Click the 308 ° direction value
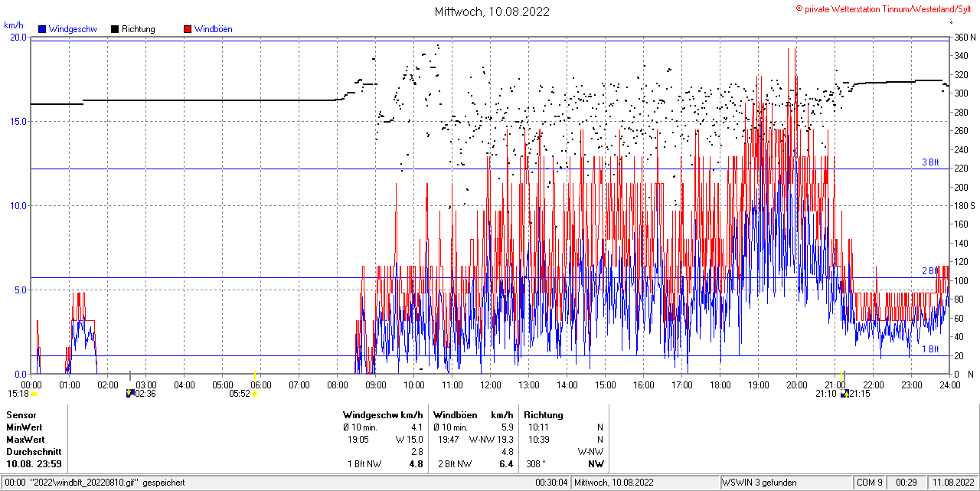This screenshot has height=491, width=980. (x=536, y=464)
